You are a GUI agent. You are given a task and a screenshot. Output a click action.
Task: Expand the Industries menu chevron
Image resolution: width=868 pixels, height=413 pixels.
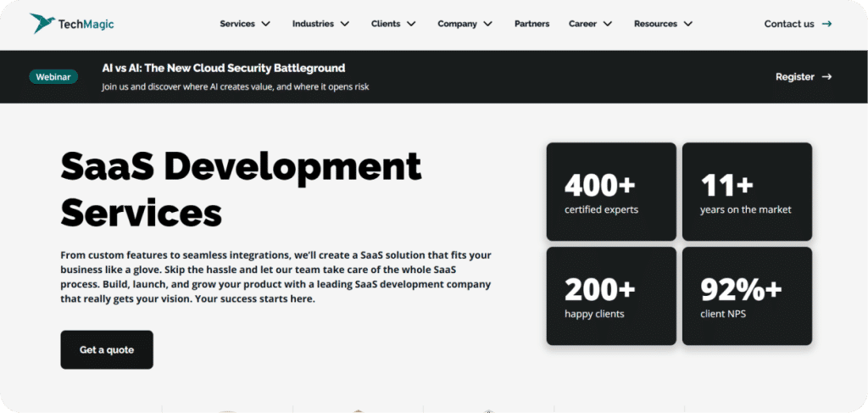tap(345, 24)
